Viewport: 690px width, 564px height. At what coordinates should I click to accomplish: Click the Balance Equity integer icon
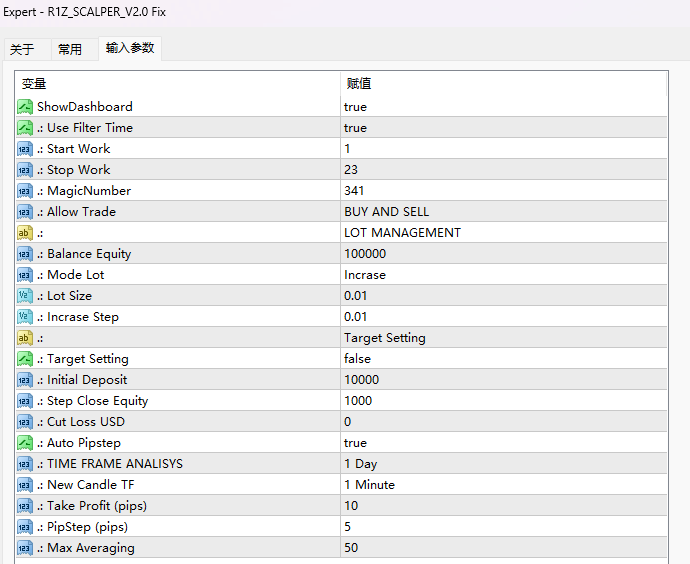pyautogui.click(x=25, y=254)
